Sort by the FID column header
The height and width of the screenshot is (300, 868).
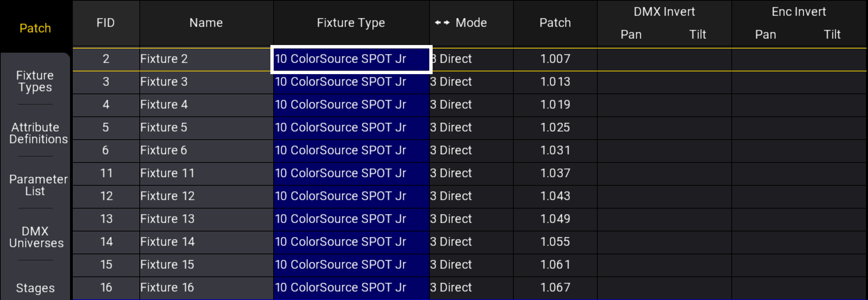(106, 23)
